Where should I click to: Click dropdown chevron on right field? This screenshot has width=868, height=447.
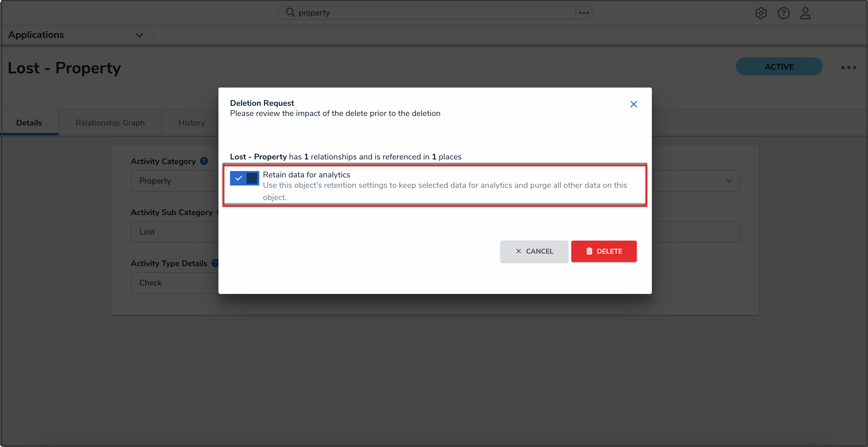coord(728,181)
